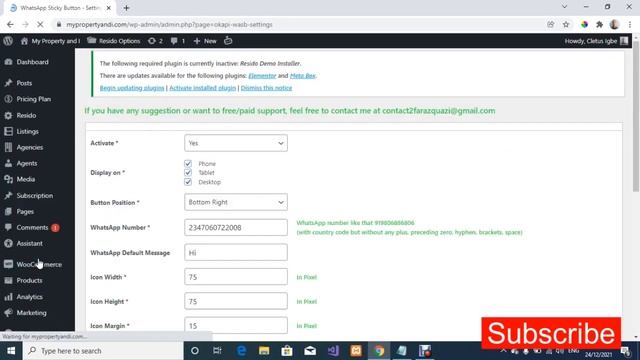Click the taskbar search box
This screenshot has width=640, height=360.
tap(103, 351)
